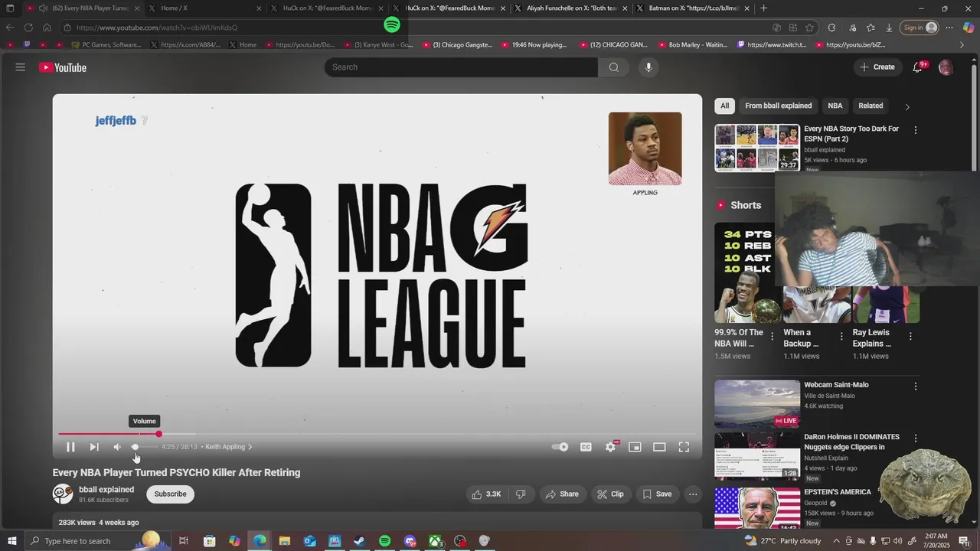
Task: Save the video to a playlist
Action: click(x=657, y=494)
